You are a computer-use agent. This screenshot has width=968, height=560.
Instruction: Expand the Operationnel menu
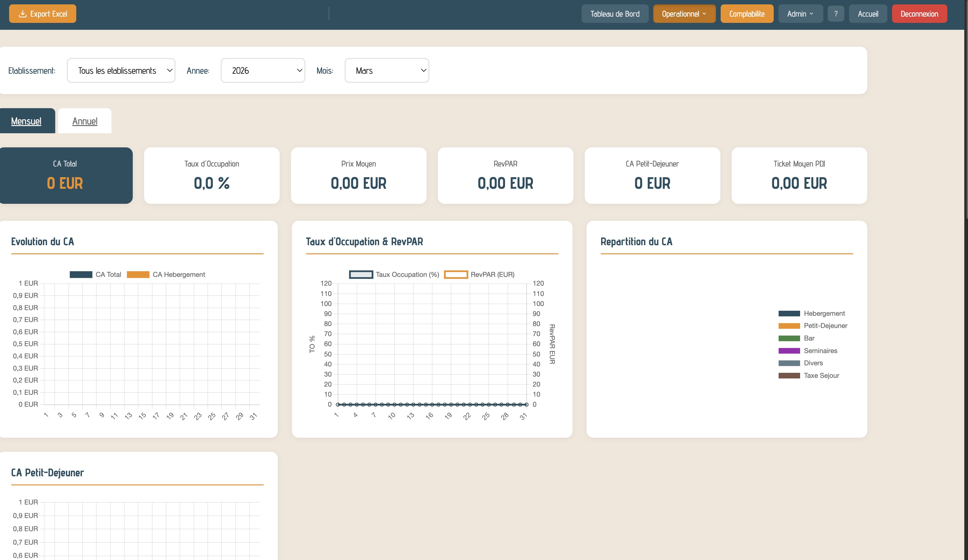[x=684, y=13]
